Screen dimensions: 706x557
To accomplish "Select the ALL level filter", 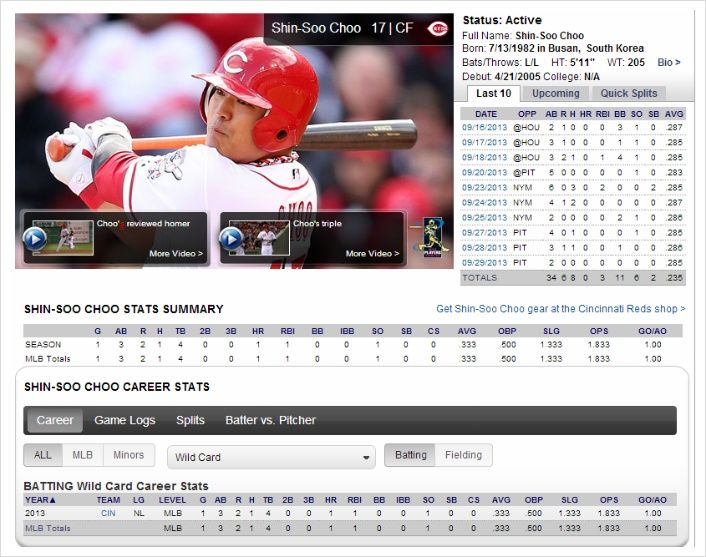I will [43, 455].
